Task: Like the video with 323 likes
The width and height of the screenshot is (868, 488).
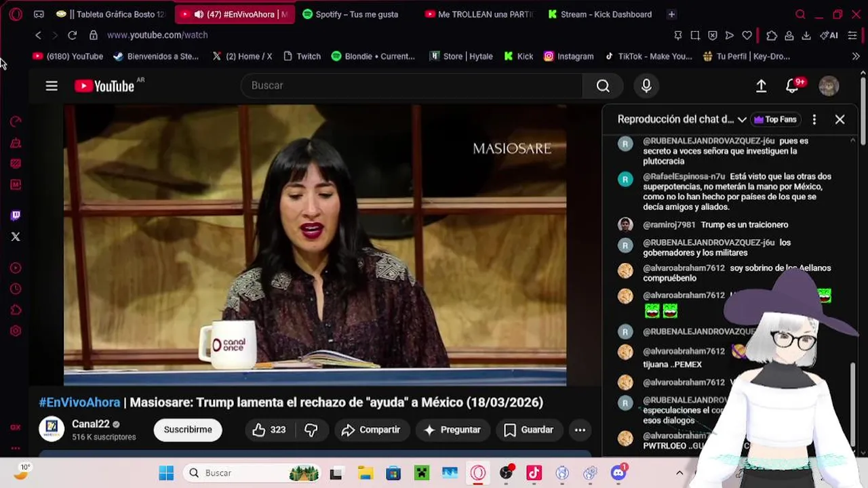Action: pos(269,430)
